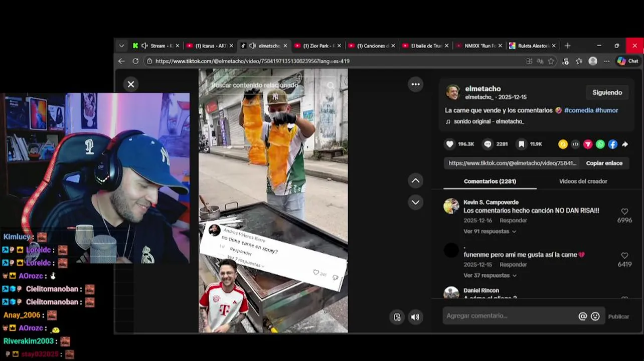Open browser settings three-dot menu

click(607, 61)
